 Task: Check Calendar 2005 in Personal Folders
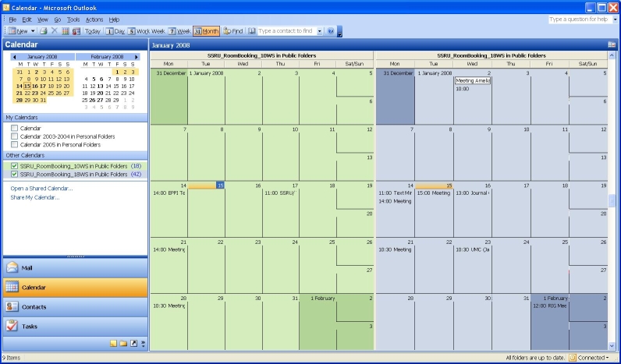tap(15, 144)
